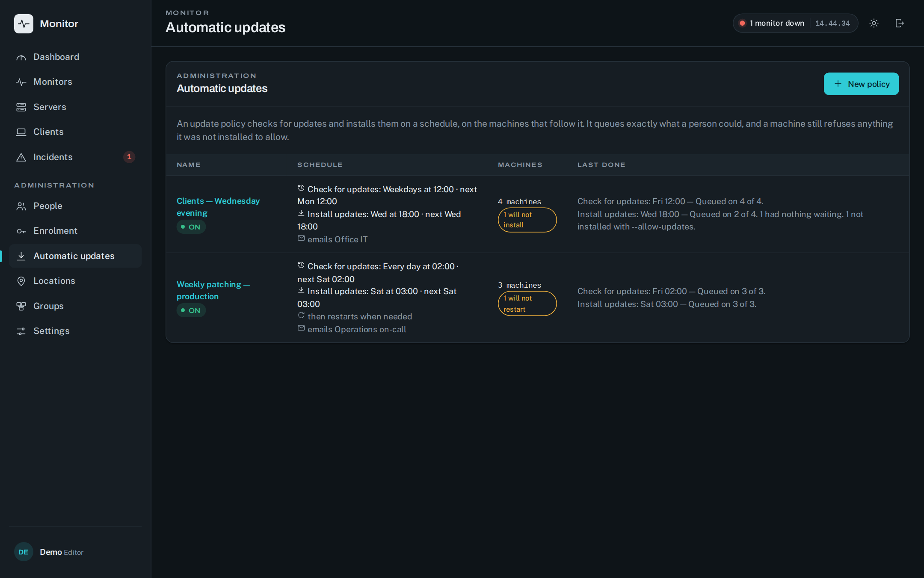The height and width of the screenshot is (578, 924).
Task: Click the 1 will not install badge
Action: click(527, 220)
